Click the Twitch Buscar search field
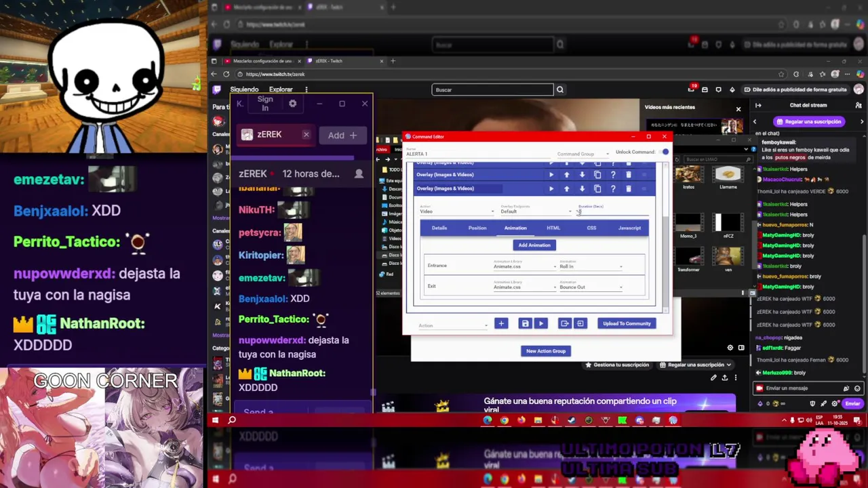Image resolution: width=868 pixels, height=488 pixels. [x=492, y=89]
